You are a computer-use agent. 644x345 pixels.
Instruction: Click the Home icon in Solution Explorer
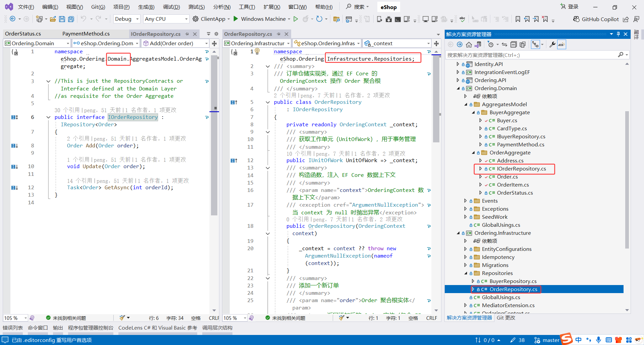pyautogui.click(x=469, y=45)
